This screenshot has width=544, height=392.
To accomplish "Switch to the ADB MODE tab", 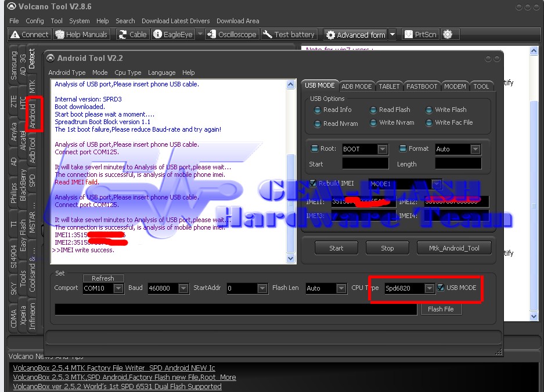I will (x=356, y=86).
